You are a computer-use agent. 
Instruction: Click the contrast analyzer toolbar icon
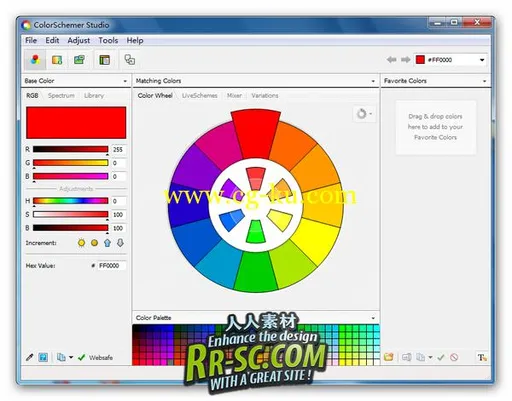130,60
